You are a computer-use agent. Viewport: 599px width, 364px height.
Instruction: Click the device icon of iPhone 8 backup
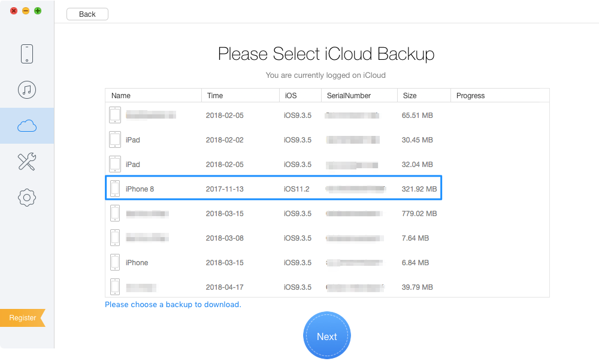[115, 189]
